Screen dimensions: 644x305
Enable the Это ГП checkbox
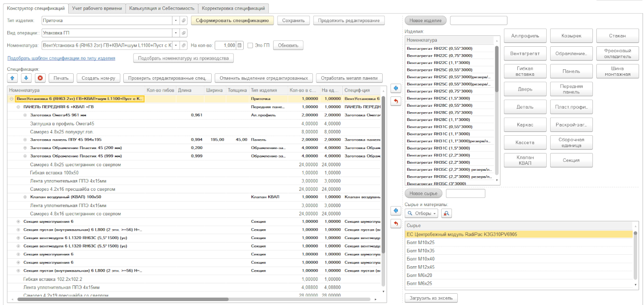pyautogui.click(x=251, y=45)
